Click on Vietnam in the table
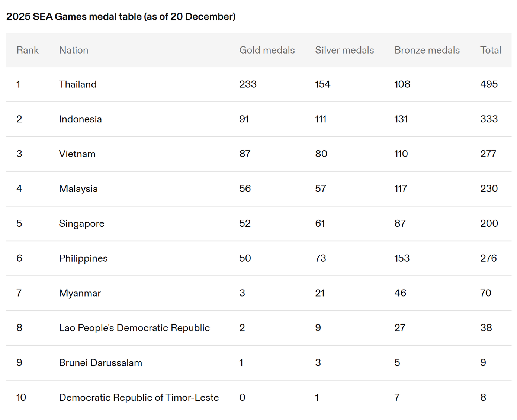Screen dimensions: 517x420 pos(77,154)
